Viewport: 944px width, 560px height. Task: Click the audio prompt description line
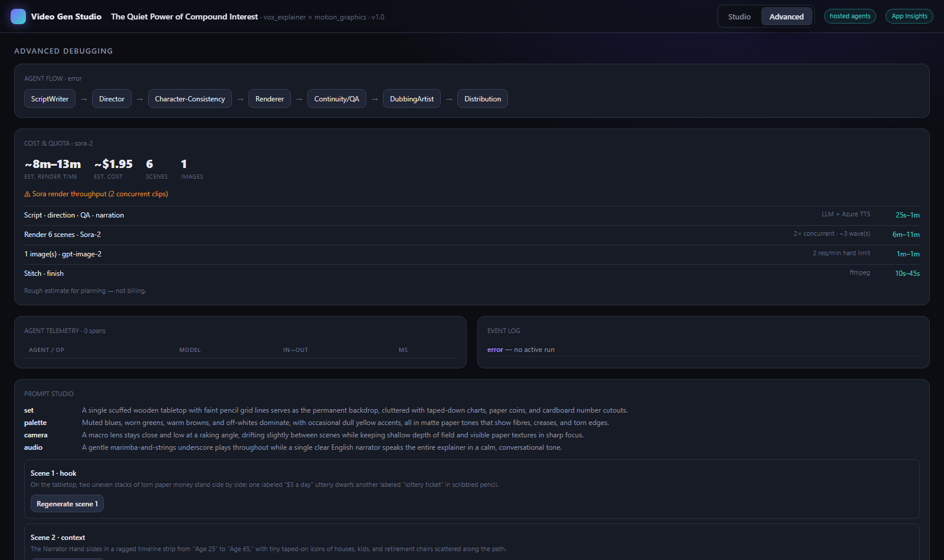[x=322, y=447]
